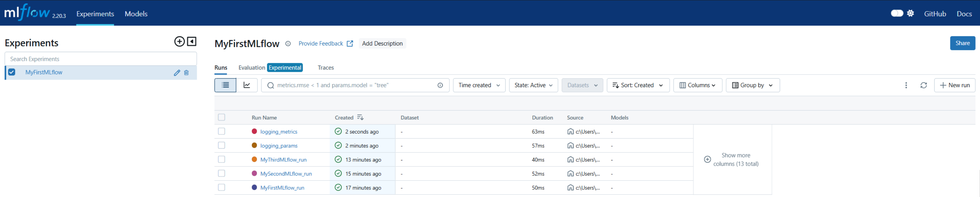Click the pink color dot for MySecondMLflow_run

coord(255,173)
